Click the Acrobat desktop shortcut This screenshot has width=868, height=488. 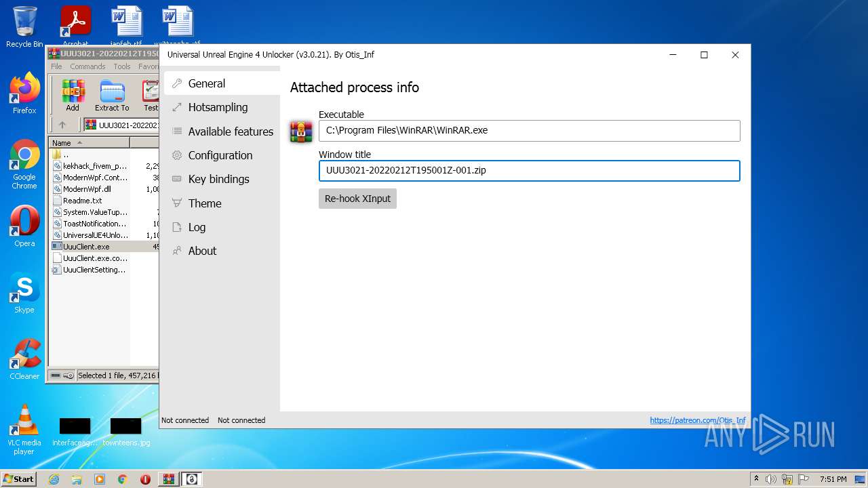[76, 26]
